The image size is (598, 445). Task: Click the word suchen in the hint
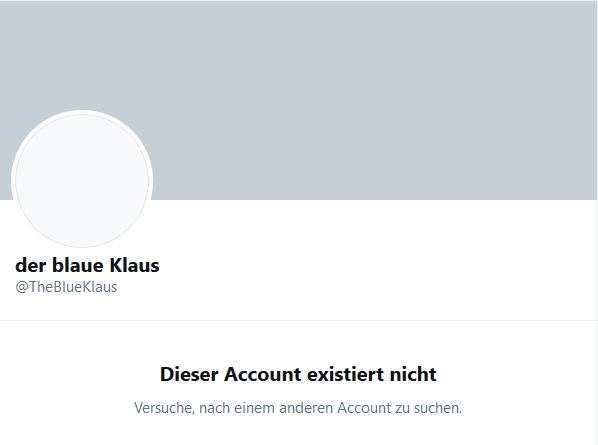438,408
